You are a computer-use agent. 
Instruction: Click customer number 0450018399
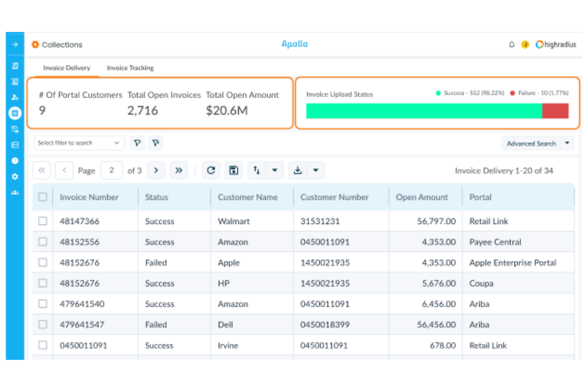pyautogui.click(x=325, y=324)
